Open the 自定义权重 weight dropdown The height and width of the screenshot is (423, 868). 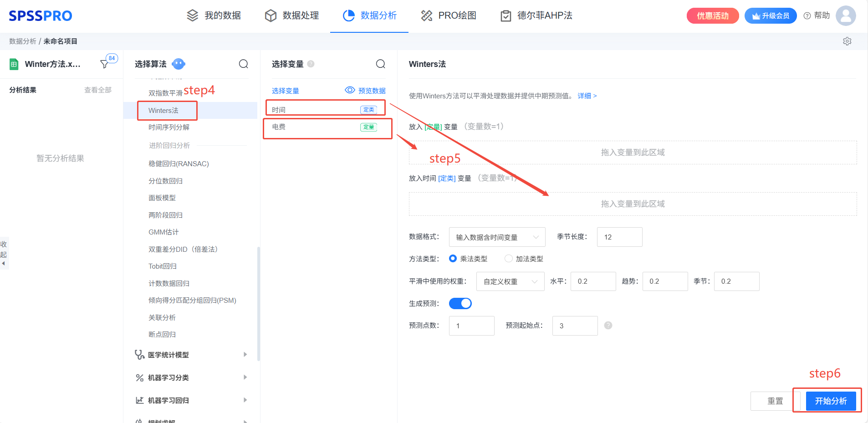(x=510, y=281)
